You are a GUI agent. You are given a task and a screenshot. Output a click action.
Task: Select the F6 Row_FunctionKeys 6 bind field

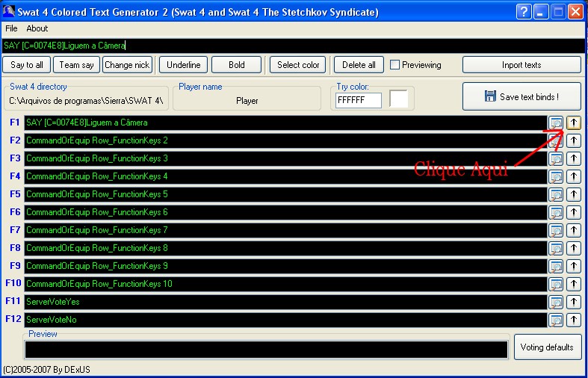coord(285,212)
